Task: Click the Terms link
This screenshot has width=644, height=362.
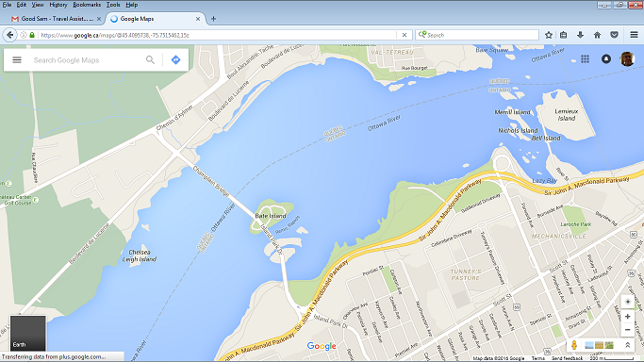Action: [538, 358]
